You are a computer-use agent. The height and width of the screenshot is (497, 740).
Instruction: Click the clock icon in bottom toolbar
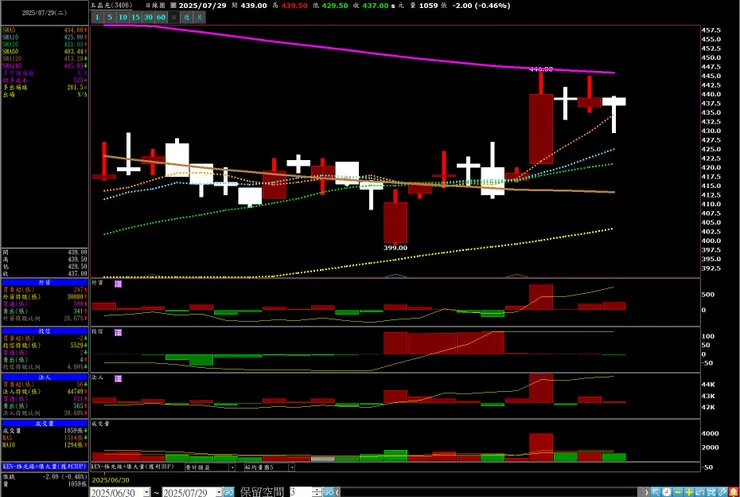[666, 492]
